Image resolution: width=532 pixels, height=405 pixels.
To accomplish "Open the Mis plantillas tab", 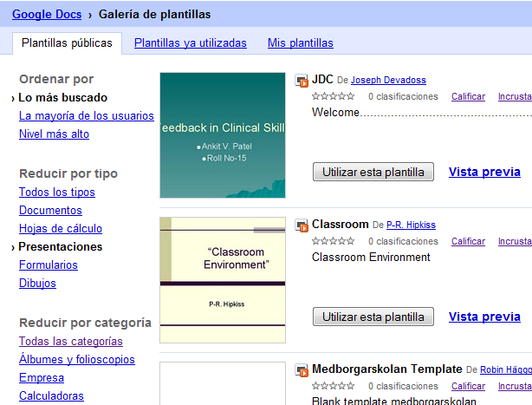I will tap(301, 43).
